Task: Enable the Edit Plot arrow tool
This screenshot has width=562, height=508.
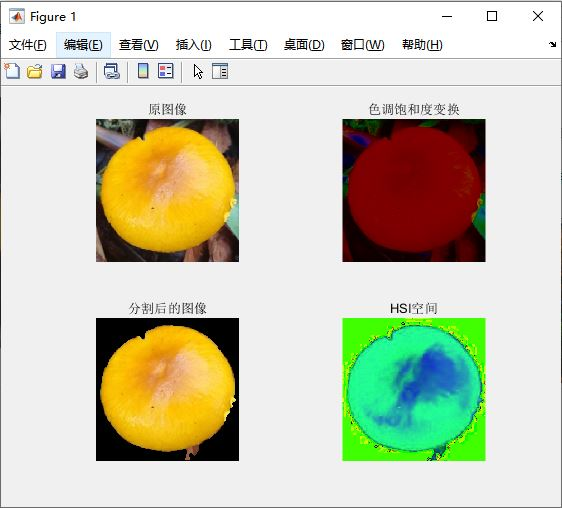Action: pos(198,71)
